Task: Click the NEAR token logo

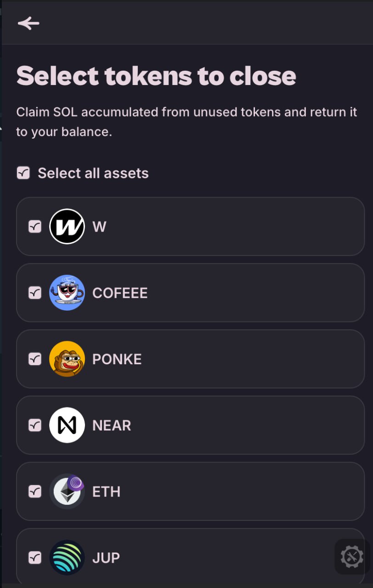Action: [x=67, y=425]
